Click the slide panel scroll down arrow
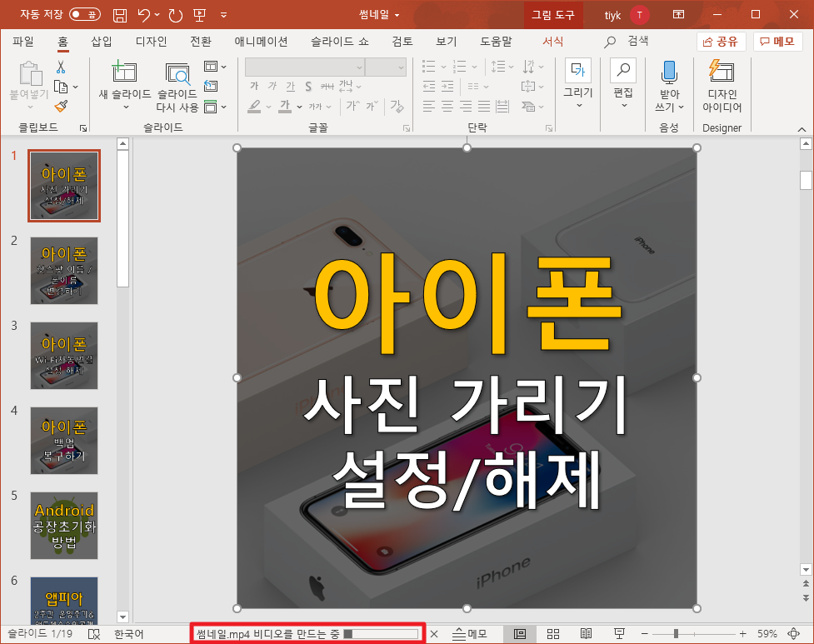The width and height of the screenshot is (814, 644). pyautogui.click(x=123, y=617)
